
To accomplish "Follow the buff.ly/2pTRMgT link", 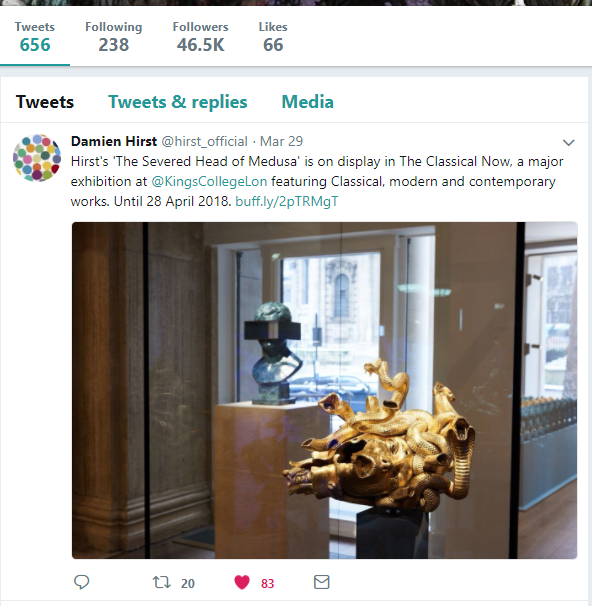I will 287,201.
